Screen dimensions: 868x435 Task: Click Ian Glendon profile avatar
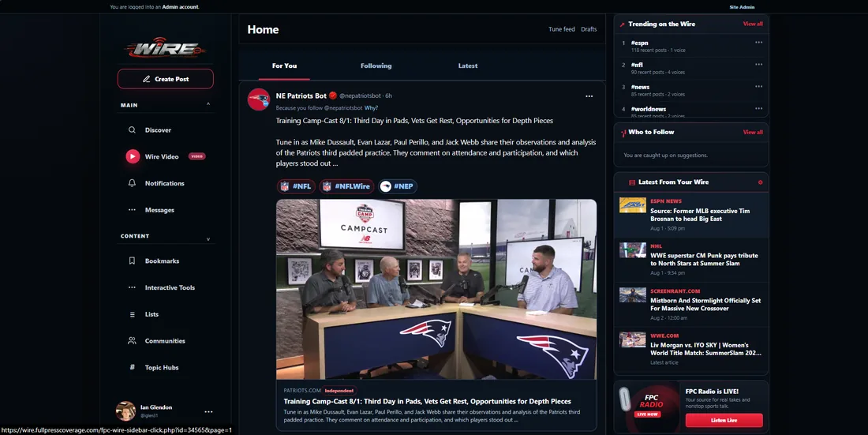coord(125,411)
